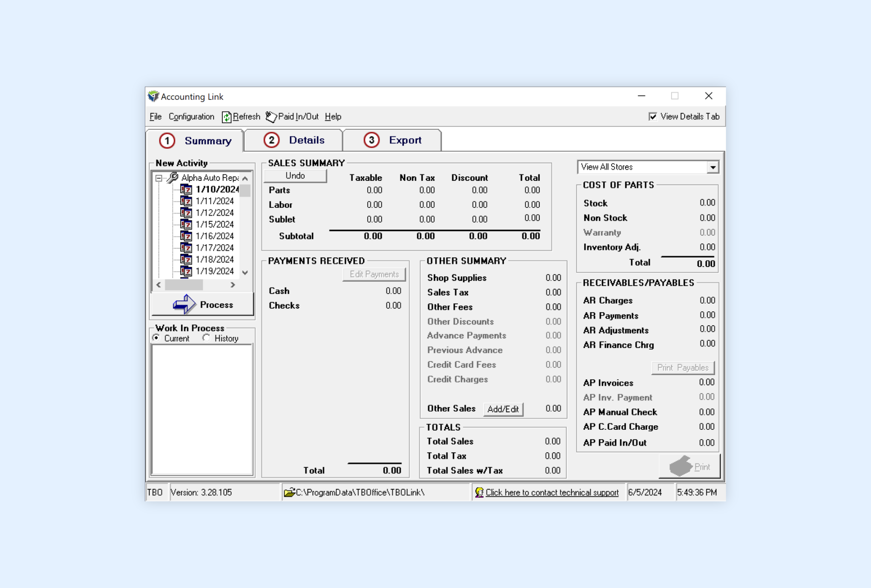Select the History radio button
The width and height of the screenshot is (871, 588).
206,338
